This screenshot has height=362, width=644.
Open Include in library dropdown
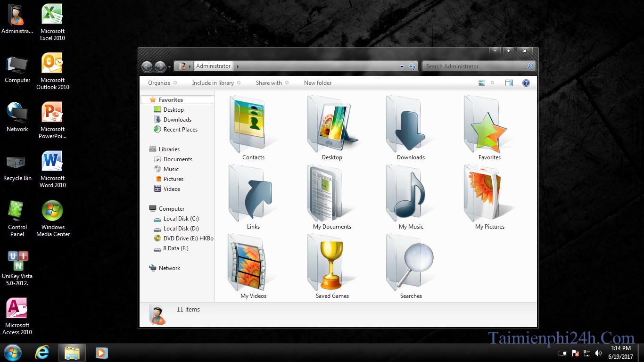(x=216, y=83)
